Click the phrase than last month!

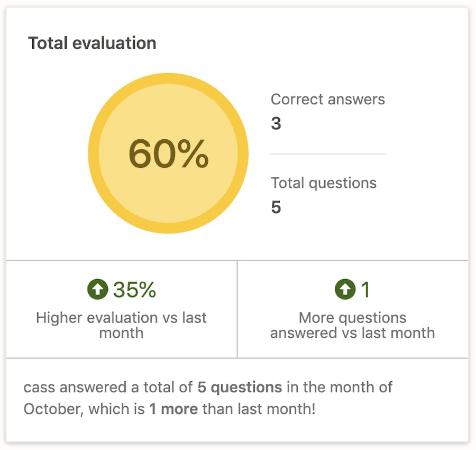[259, 409]
